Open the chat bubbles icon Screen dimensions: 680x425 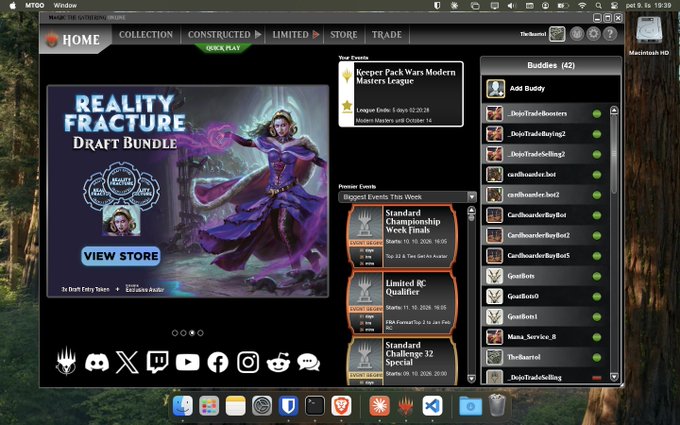click(x=308, y=362)
